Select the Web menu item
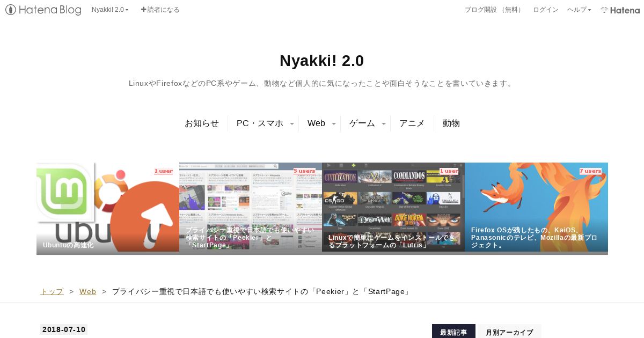Viewport: 644px width, 338px height. pyautogui.click(x=316, y=123)
